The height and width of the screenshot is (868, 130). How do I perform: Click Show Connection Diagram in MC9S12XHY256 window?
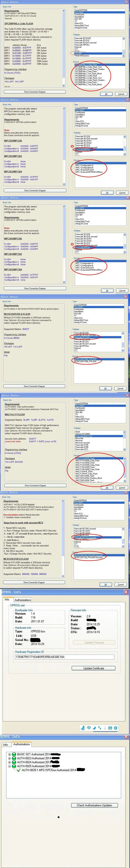[x=34, y=386]
